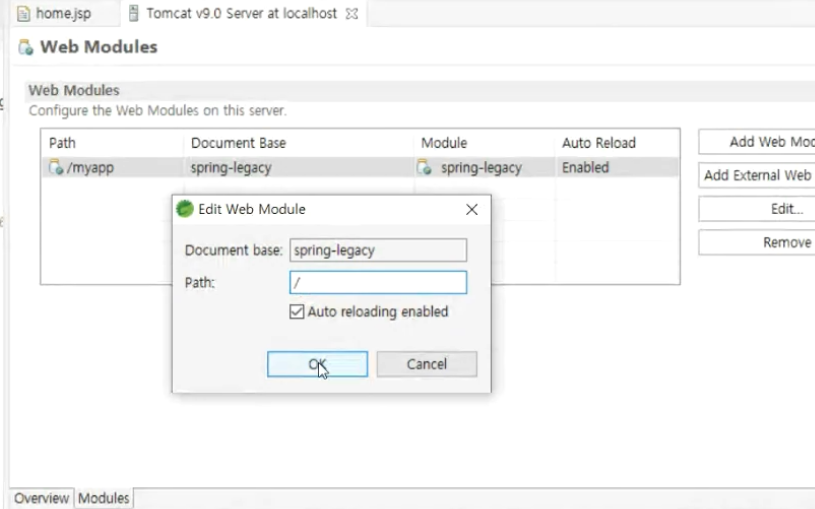The image size is (815, 509).
Task: Switch to the home.jsp editor tab
Action: (x=63, y=14)
